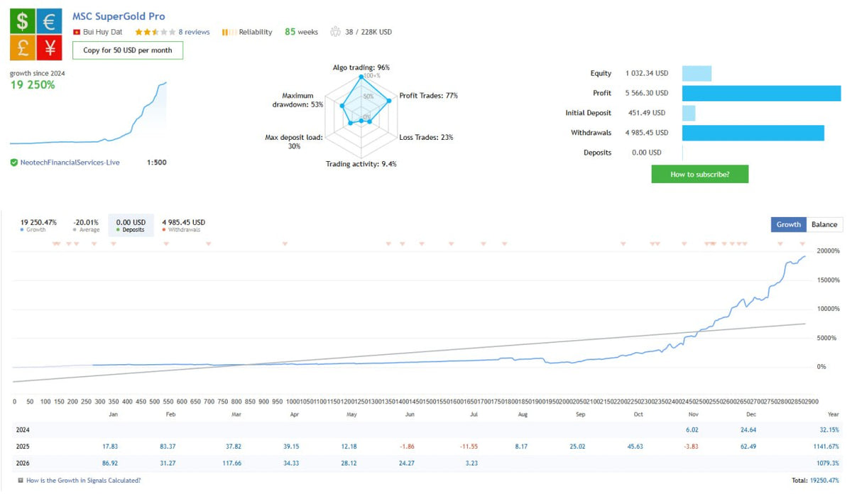Click the subscribers group icon near 38 / 228K USD

[x=334, y=32]
